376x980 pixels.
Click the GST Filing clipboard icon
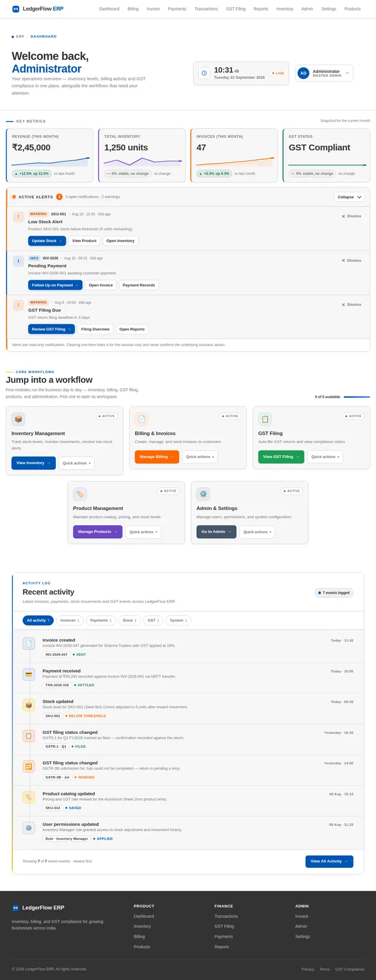[x=265, y=419]
